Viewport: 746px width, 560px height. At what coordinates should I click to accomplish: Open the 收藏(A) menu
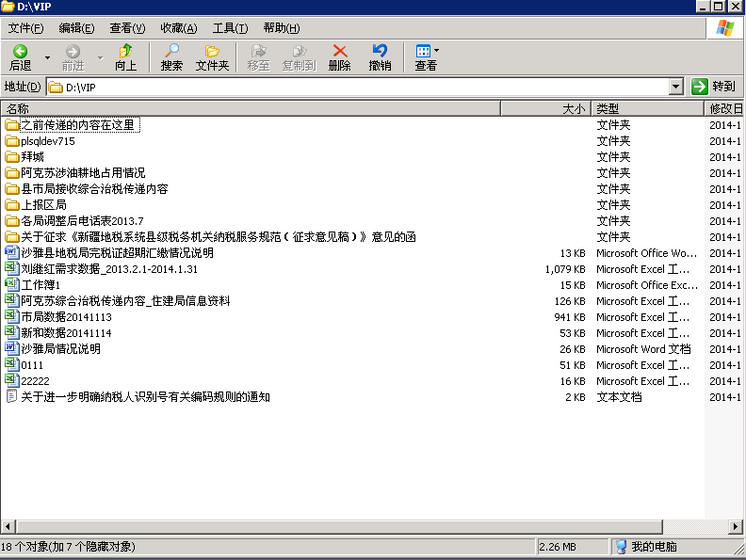[178, 28]
